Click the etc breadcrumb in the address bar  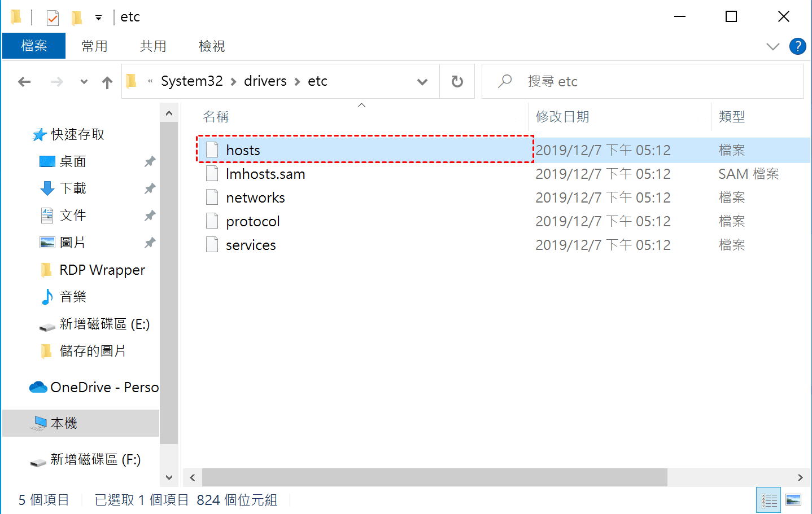317,81
